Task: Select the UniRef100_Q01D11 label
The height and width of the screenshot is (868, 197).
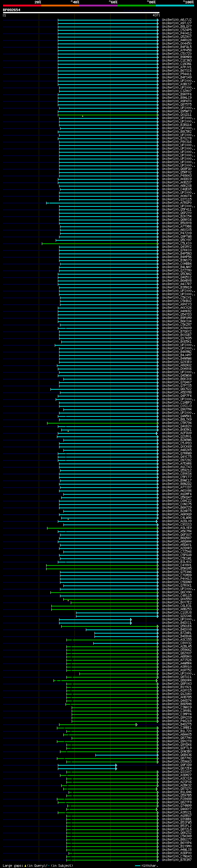Action: [177, 115]
